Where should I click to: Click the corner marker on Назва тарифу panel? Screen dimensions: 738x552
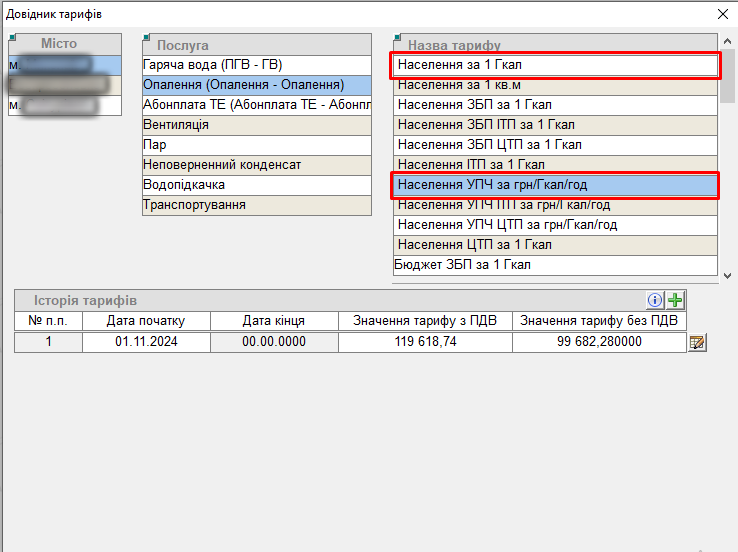[397, 38]
